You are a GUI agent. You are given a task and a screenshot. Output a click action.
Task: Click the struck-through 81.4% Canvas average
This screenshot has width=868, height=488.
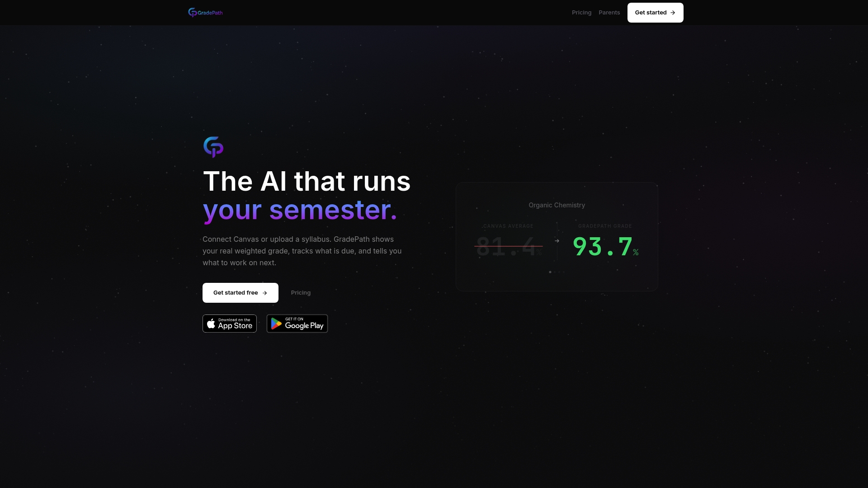coord(509,247)
